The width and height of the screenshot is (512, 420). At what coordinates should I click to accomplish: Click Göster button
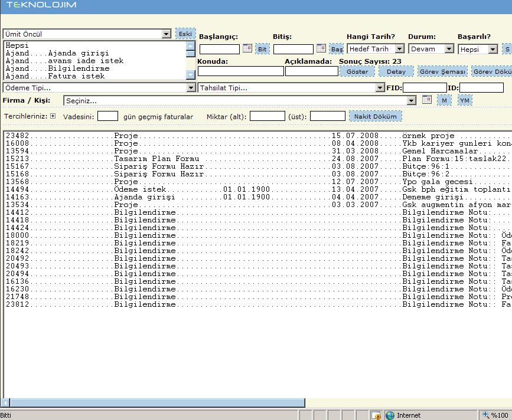click(x=357, y=71)
